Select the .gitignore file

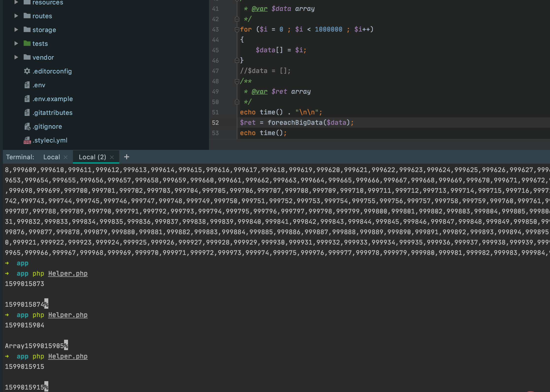pos(47,126)
